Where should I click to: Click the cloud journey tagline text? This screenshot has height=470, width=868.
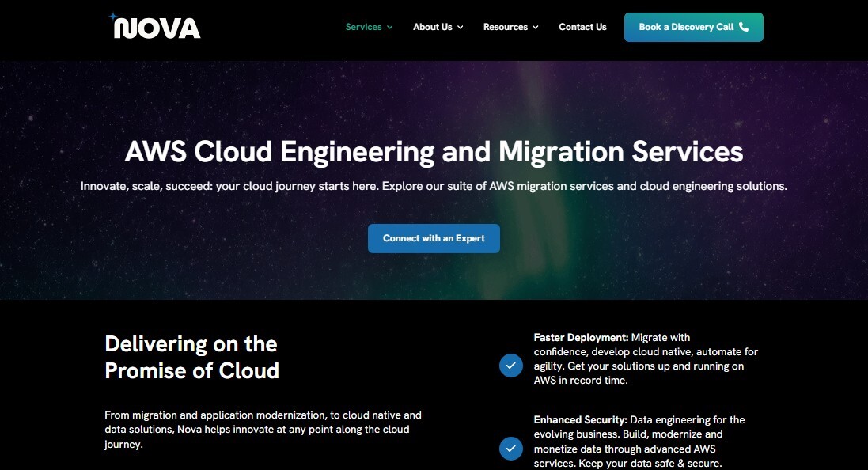point(434,186)
